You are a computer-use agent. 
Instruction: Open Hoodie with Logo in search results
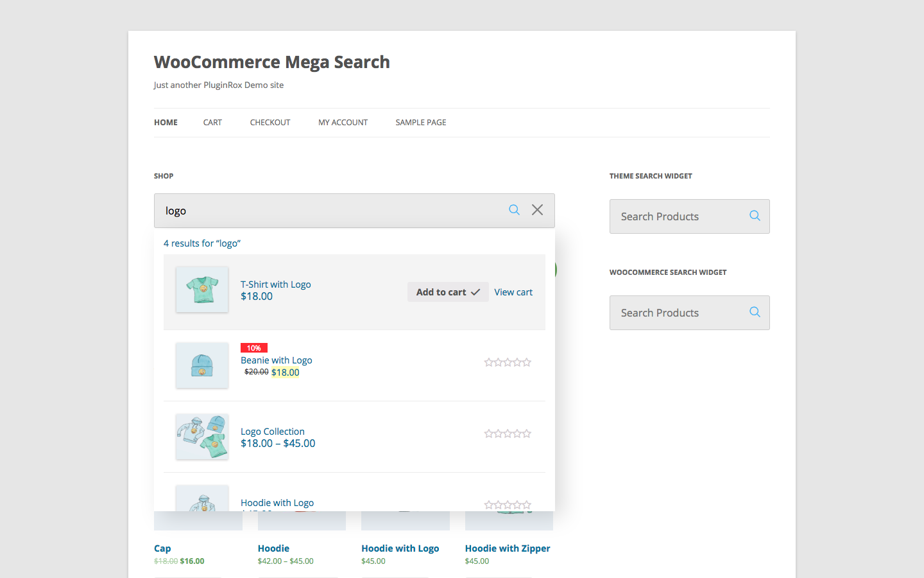coord(277,503)
